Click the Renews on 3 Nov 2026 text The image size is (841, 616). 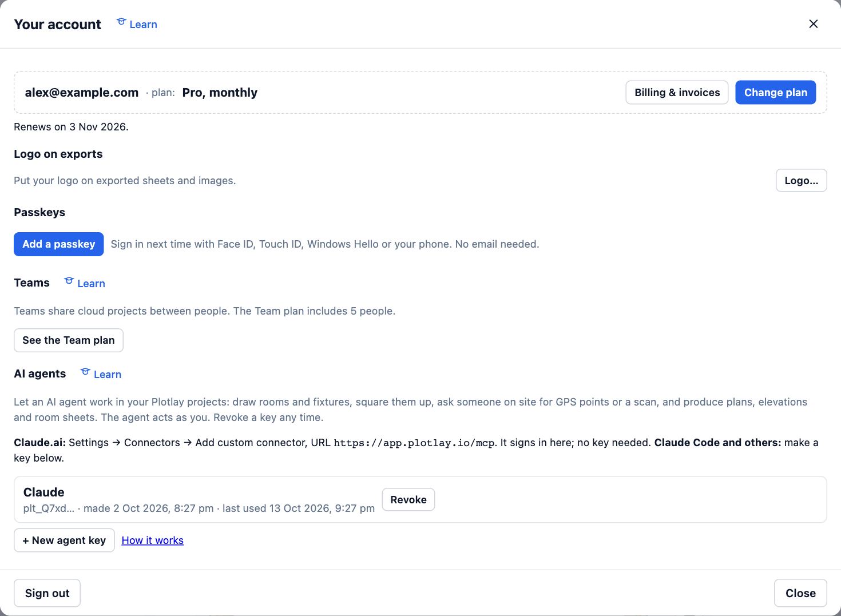coord(71,127)
